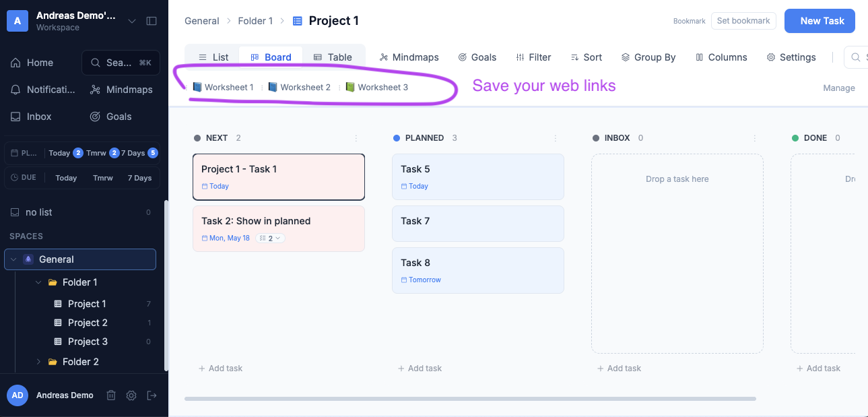Create a New Task
The image size is (868, 417).
coord(820,21)
